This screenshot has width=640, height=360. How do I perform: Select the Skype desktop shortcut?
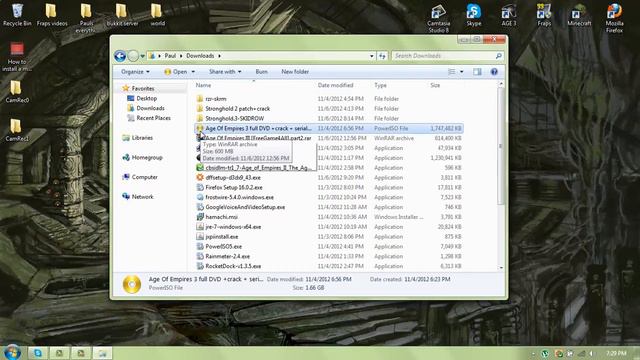[x=473, y=15]
